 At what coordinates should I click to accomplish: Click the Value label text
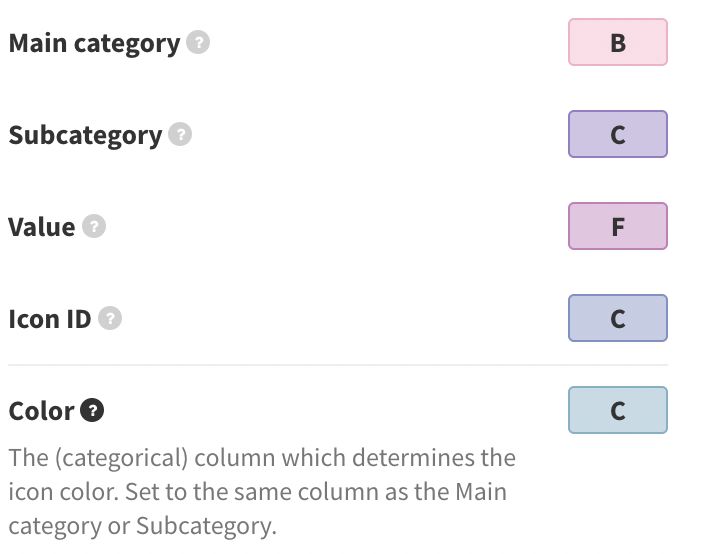point(42,227)
